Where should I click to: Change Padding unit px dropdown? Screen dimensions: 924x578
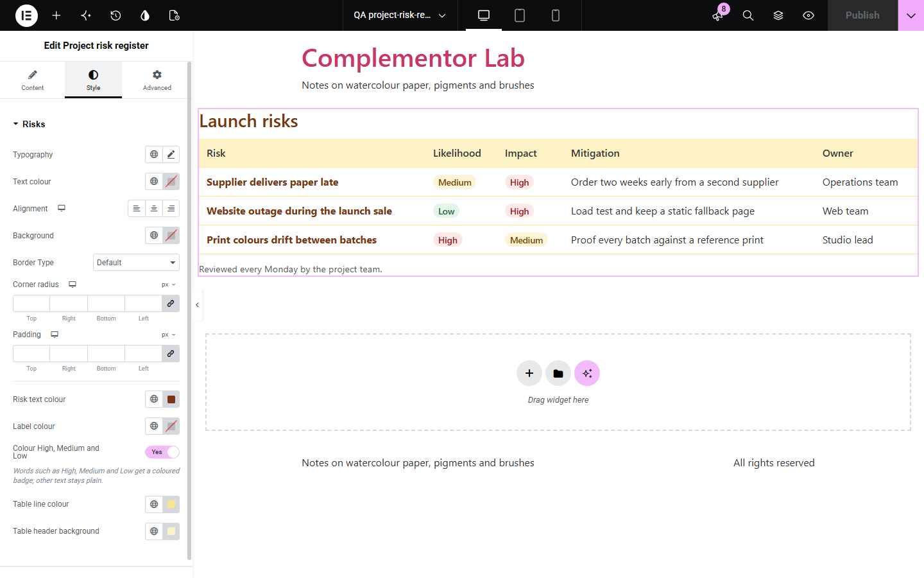tap(169, 335)
